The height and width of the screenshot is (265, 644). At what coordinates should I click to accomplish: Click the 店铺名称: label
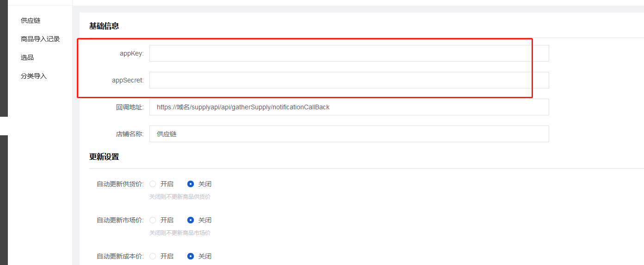point(130,134)
